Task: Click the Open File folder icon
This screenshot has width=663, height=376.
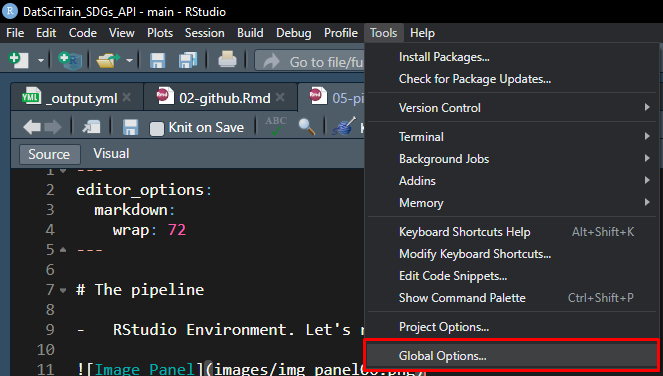Action: pyautogui.click(x=107, y=60)
